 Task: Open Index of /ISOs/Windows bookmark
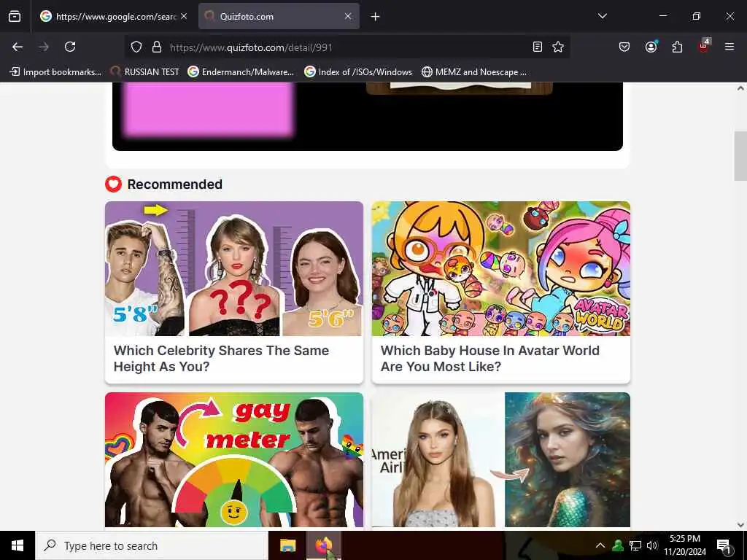click(358, 72)
